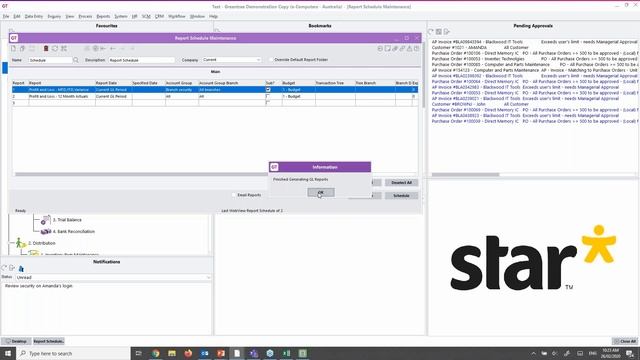Screen dimensions: 640x360
Task: Click 'Review security on Amanda's login' notification
Action: pyautogui.click(x=39, y=286)
